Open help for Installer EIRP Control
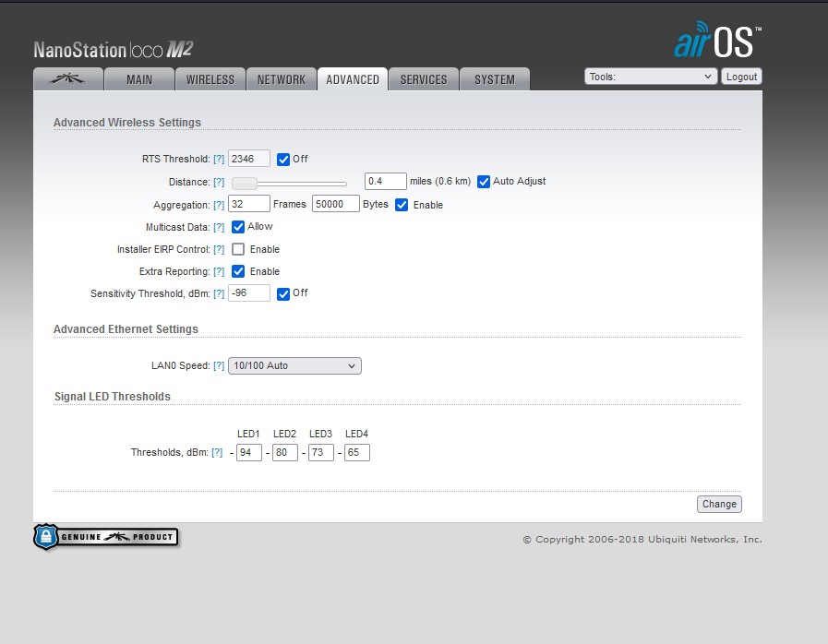Screen dimensions: 828x644 pyautogui.click(x=219, y=250)
